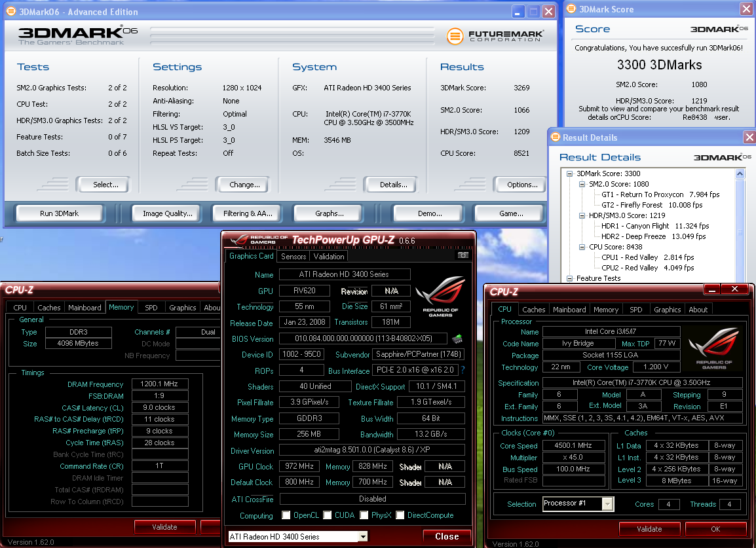
Task: Collapse the SM2.0 Score: 1080 node
Action: (582, 184)
